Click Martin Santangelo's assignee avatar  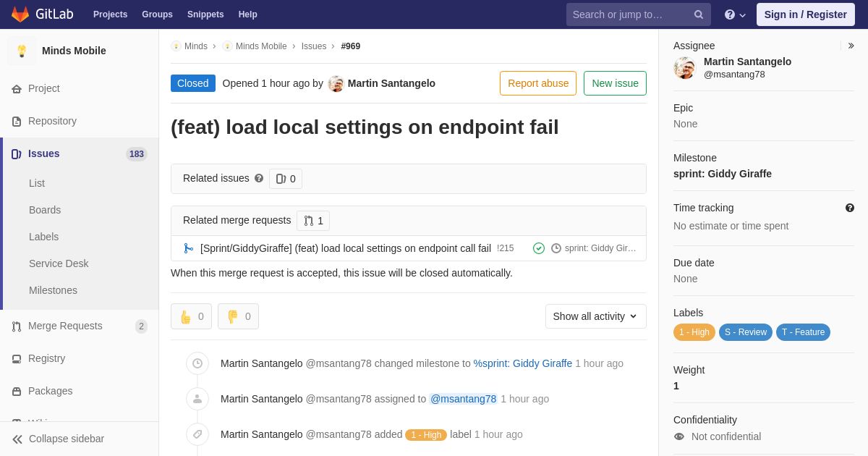click(684, 68)
